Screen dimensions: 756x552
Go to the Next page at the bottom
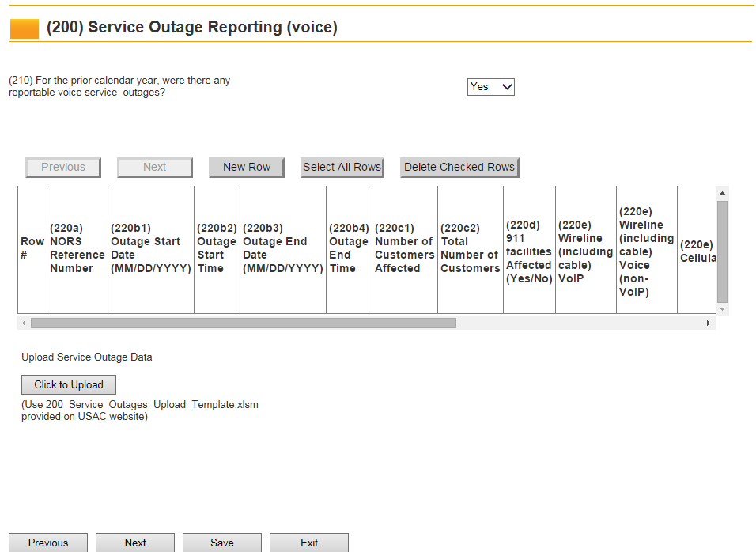pos(135,543)
